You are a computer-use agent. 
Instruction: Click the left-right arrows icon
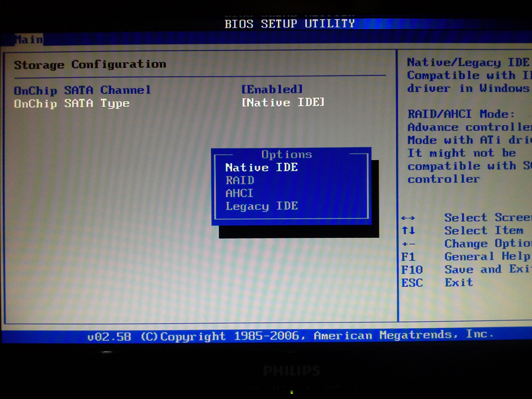[408, 218]
